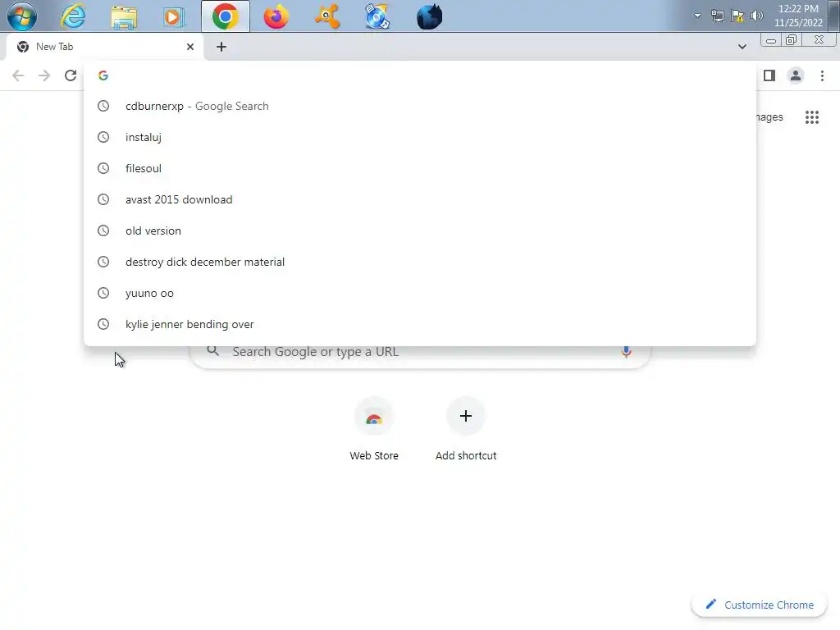Restore down the Chrome window

click(791, 40)
